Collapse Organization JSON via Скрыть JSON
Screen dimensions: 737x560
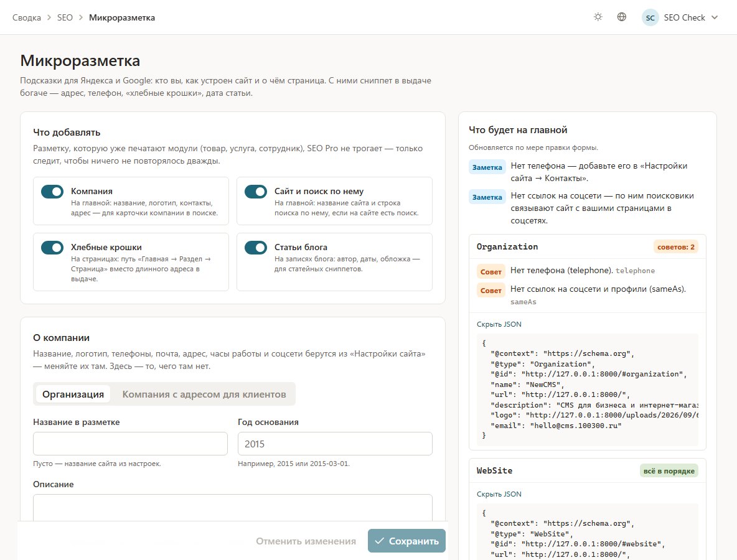click(499, 324)
